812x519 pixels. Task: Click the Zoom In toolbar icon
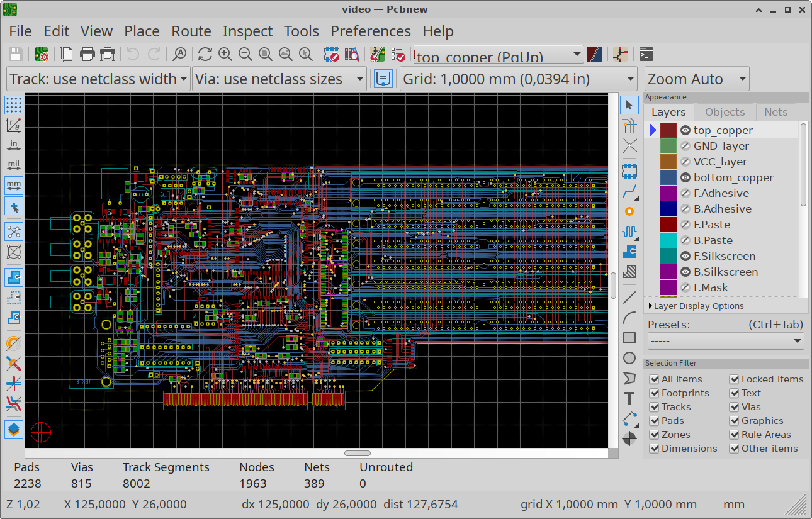point(225,55)
